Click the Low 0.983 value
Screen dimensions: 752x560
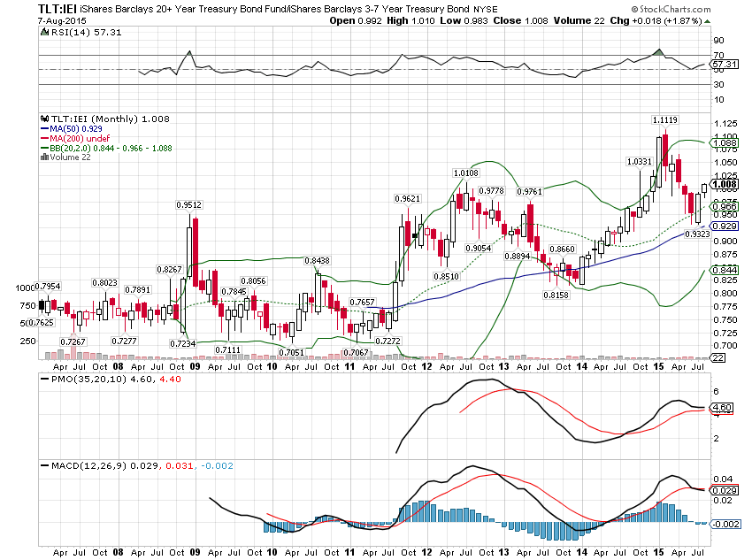coord(464,21)
